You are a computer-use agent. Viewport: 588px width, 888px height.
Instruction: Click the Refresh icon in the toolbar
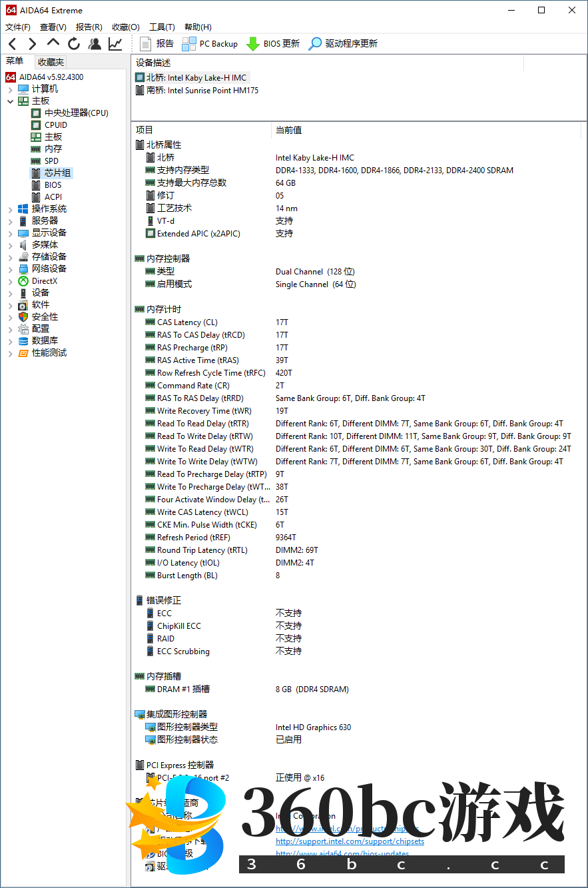click(74, 44)
